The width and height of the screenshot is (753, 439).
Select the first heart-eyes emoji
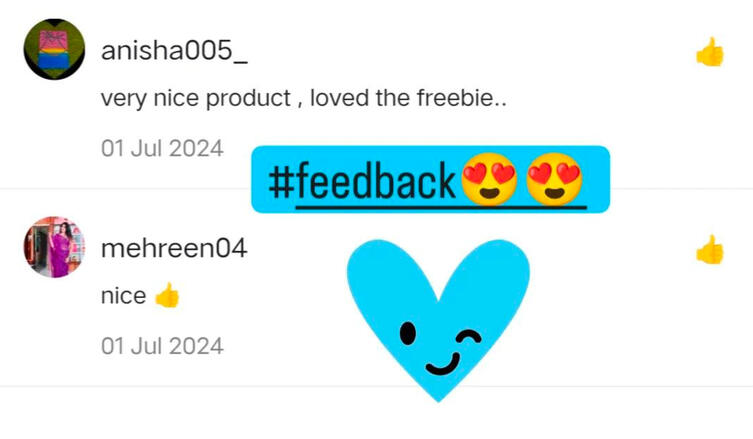(x=489, y=180)
